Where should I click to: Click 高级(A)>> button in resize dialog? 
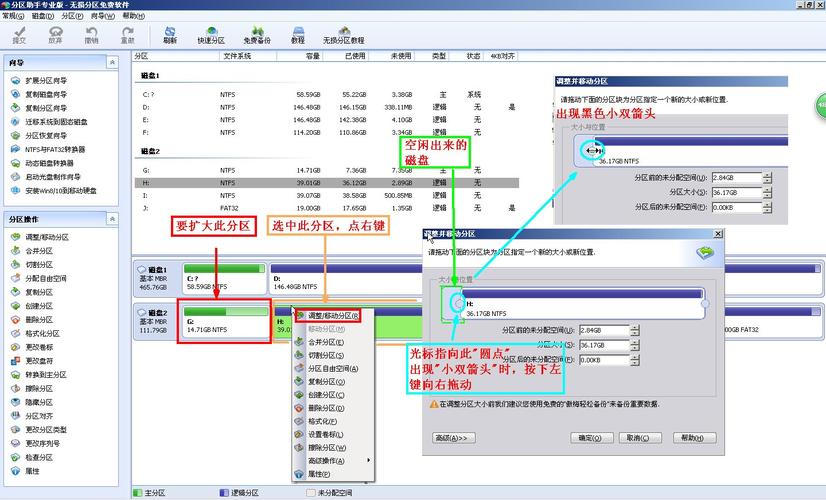coord(454,438)
